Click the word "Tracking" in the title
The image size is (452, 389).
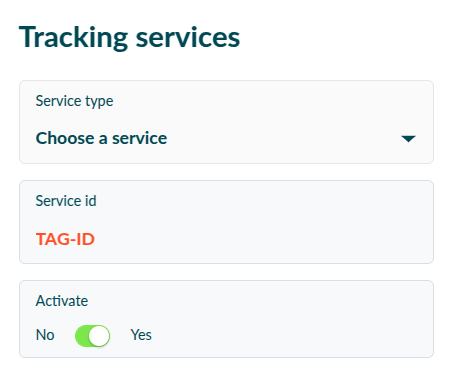click(x=73, y=38)
